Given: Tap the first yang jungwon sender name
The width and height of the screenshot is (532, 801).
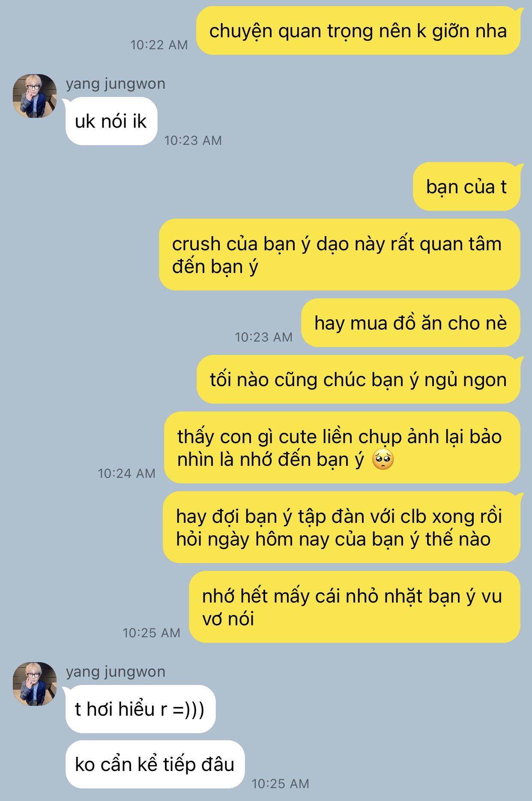Looking at the screenshot, I should 116,84.
